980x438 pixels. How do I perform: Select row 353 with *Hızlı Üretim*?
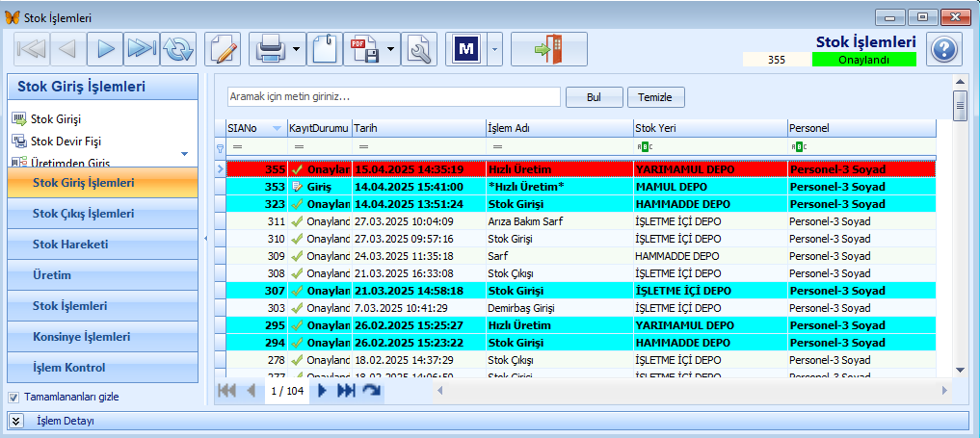coord(581,187)
